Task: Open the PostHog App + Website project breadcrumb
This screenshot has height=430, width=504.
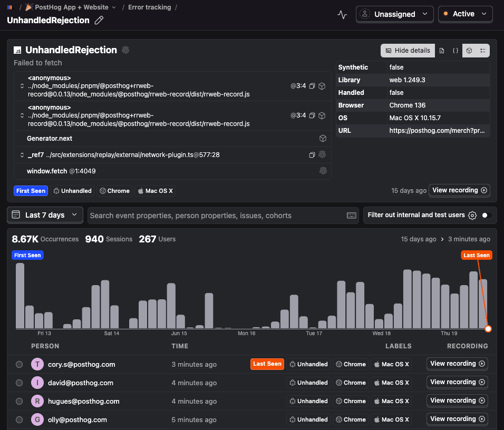Action: (x=71, y=7)
